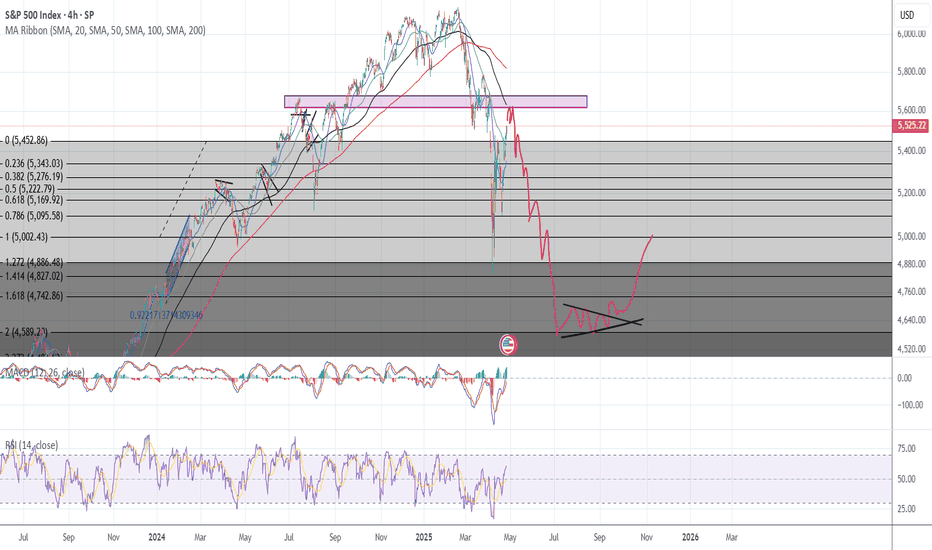Viewport: 932px width, 550px height.
Task: Click the red current price tag 5,525.22
Action: (912, 125)
